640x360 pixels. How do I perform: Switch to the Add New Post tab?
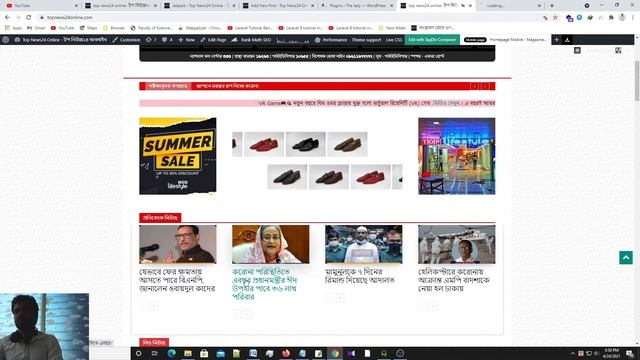coord(278,6)
